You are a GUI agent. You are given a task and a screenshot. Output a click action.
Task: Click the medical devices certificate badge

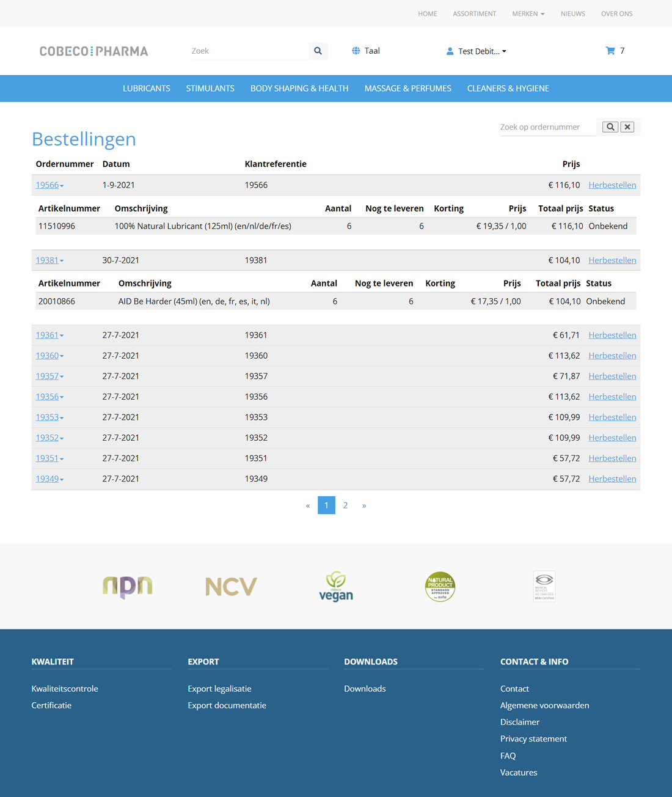544,587
